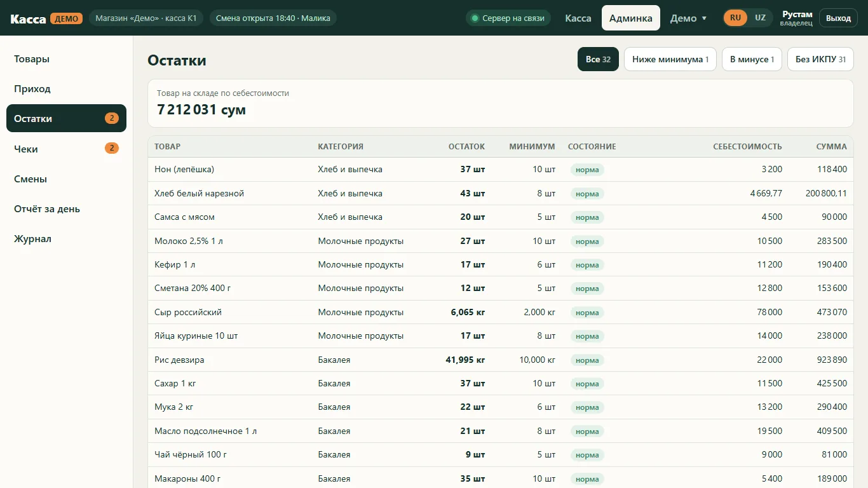Click the Магазин «Демо» · касса К1 pill
The width and height of the screenshot is (868, 488).
tap(146, 18)
